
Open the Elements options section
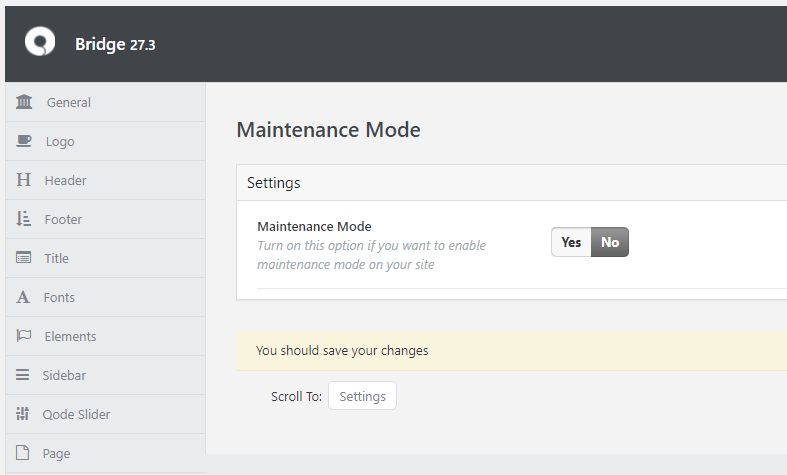(x=105, y=336)
